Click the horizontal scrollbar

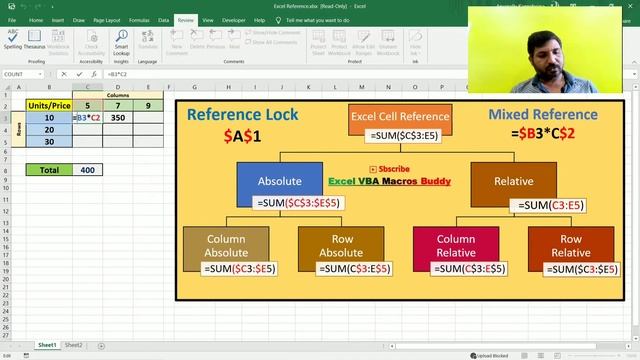click(496, 346)
